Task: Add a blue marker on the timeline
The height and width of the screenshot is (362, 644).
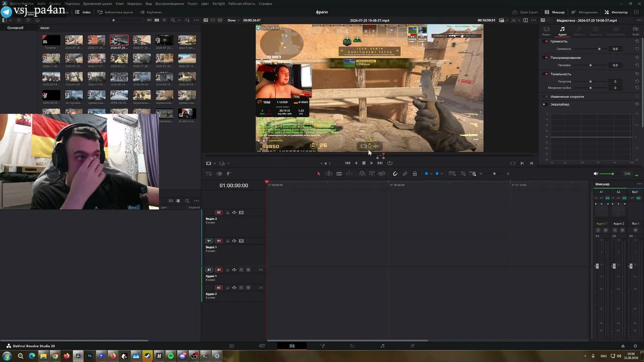Action: pyautogui.click(x=437, y=174)
